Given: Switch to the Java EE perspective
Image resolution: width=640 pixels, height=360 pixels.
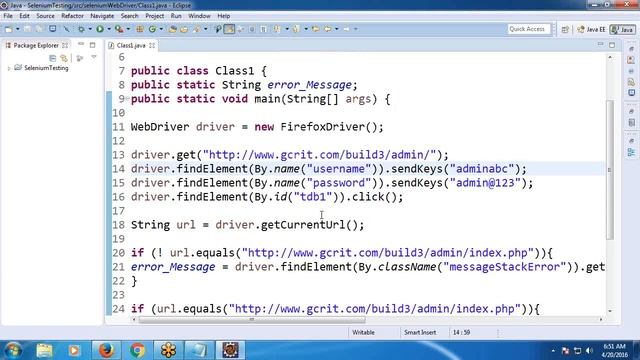Looking at the screenshot, I should [591, 29].
